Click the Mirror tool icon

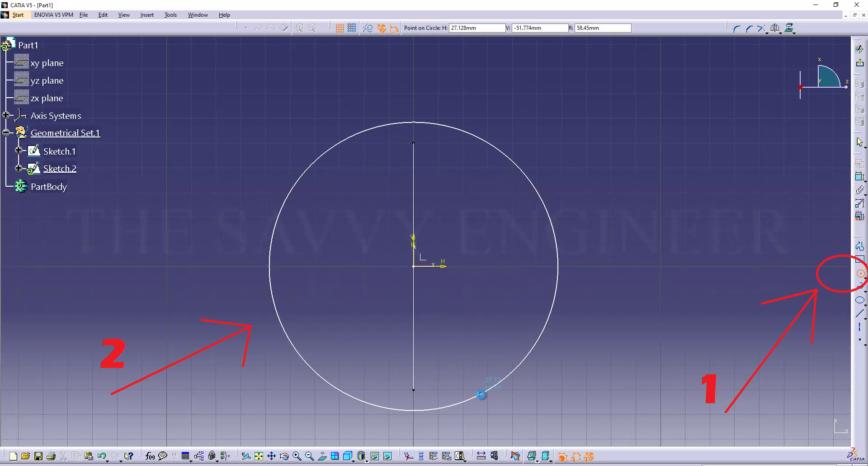click(x=775, y=28)
